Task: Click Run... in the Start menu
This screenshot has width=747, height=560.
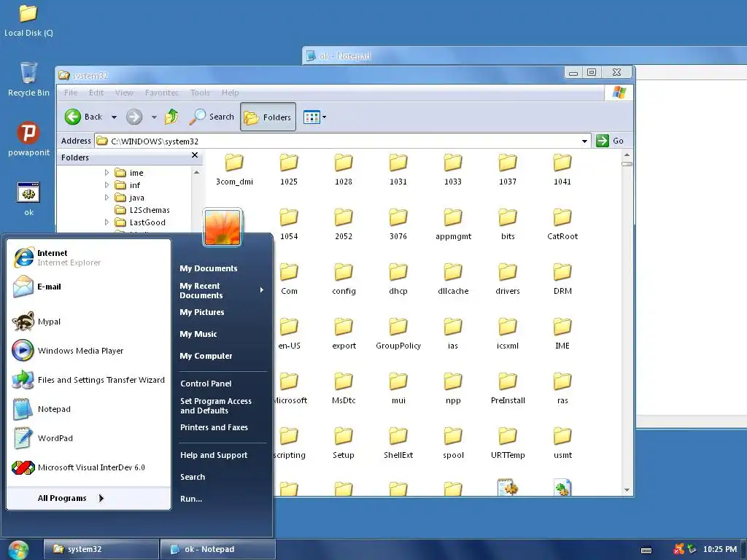Action: pos(191,499)
